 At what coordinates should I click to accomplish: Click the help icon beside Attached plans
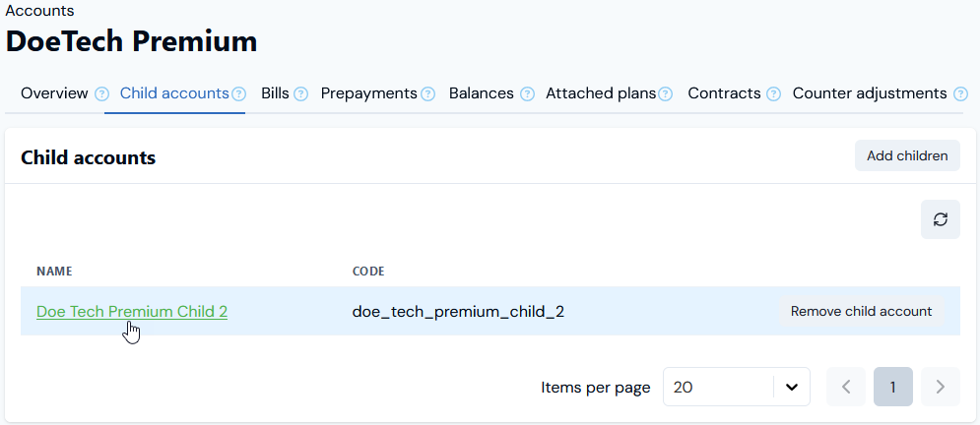coord(666,94)
